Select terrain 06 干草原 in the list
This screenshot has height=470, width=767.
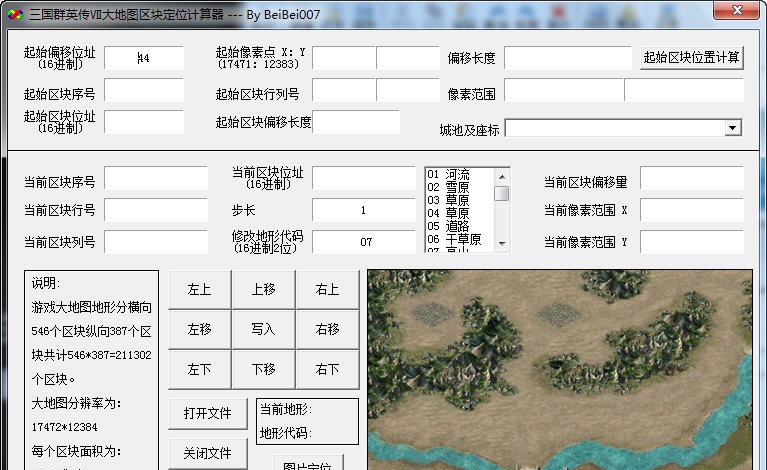[x=460, y=239]
